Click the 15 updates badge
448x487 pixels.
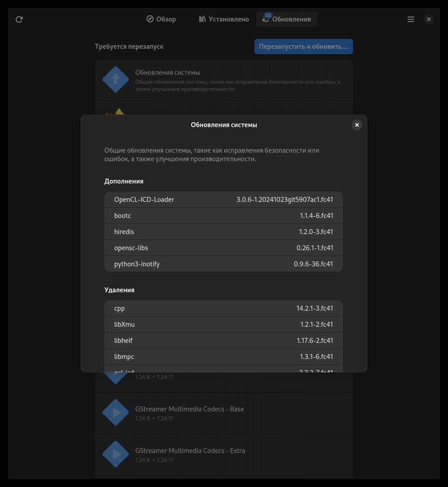tap(268, 16)
